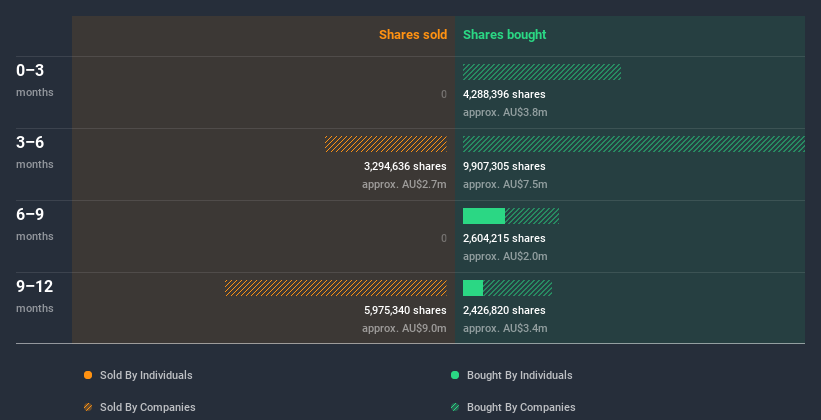This screenshot has width=821, height=420.
Task: Click the solid green 9–12 months bar
Action: [x=473, y=288]
